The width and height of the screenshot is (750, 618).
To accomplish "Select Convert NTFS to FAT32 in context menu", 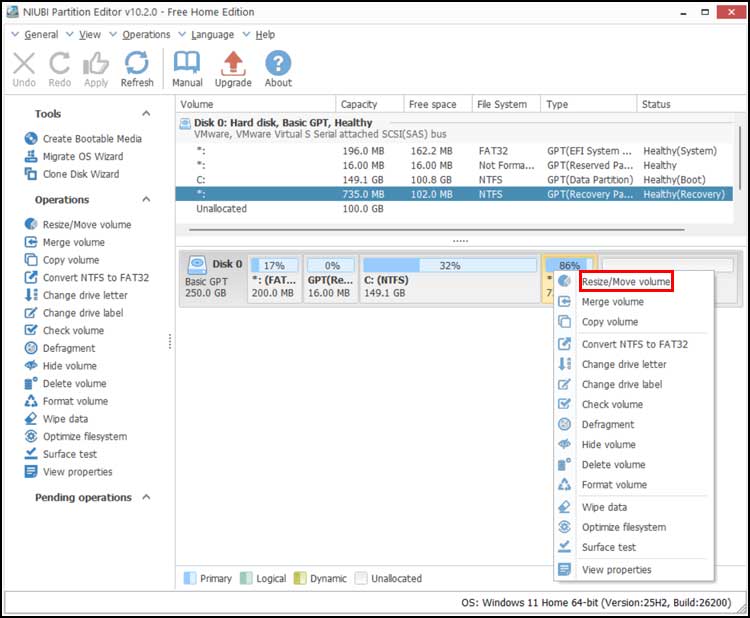I will [635, 344].
